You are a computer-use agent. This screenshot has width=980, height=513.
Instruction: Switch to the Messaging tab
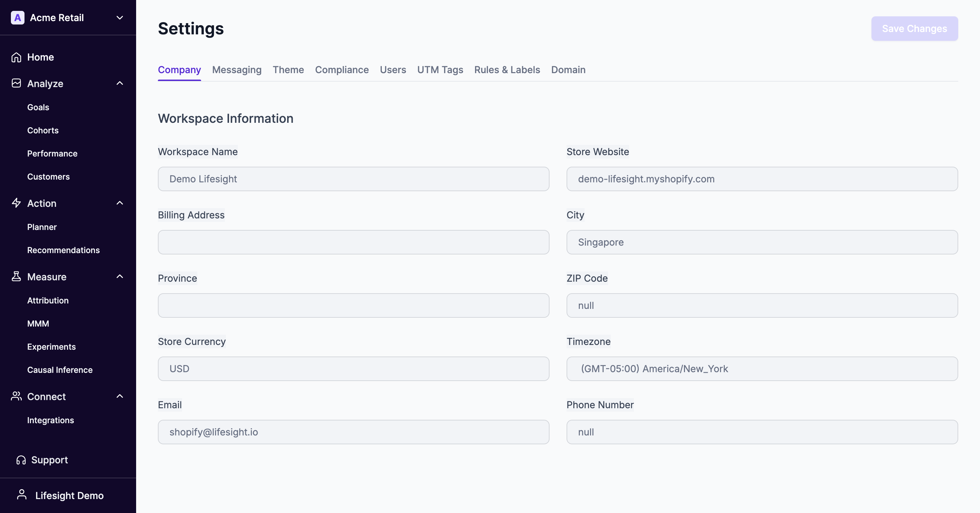point(236,70)
